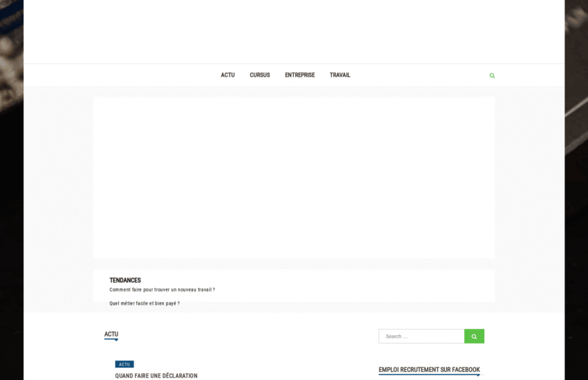588x380 pixels.
Task: Click the blank featured banner area
Action: pos(294,178)
